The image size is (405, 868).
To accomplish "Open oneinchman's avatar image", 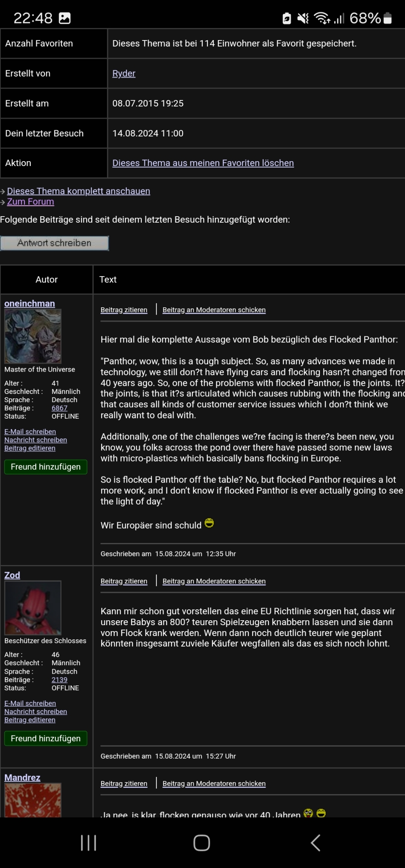I will point(33,336).
